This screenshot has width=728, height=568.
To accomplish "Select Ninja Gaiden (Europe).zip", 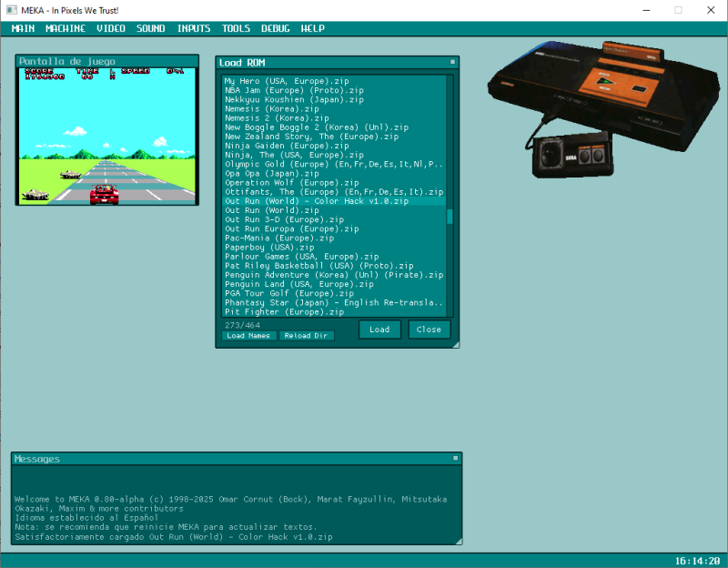I will tap(334, 146).
